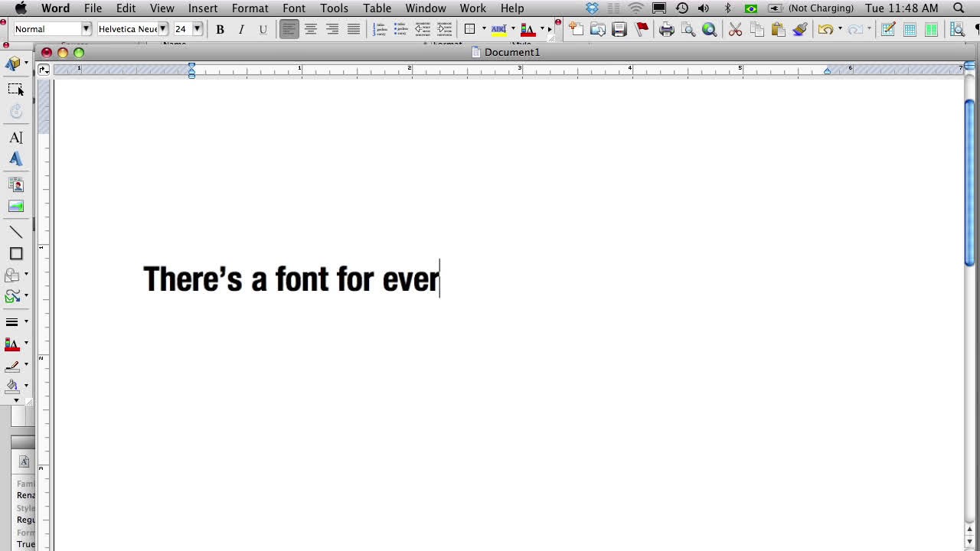The image size is (980, 551).
Task: Click the fill color paint bucket
Action: click(12, 386)
